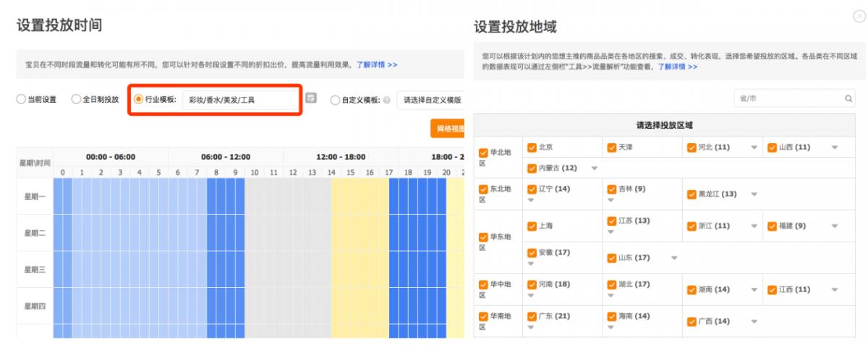This screenshot has width=868, height=345.
Task: Open the 请选择自定义模版 dropdown
Action: 431,101
